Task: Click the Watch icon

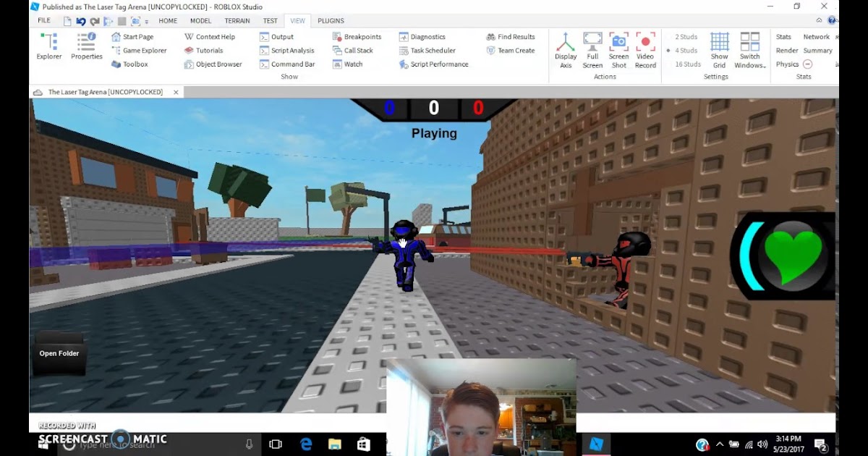Action: pos(337,64)
